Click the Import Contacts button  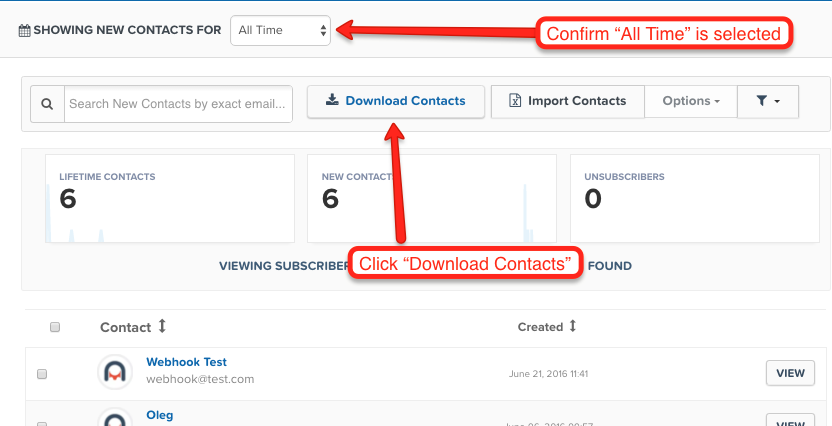568,101
